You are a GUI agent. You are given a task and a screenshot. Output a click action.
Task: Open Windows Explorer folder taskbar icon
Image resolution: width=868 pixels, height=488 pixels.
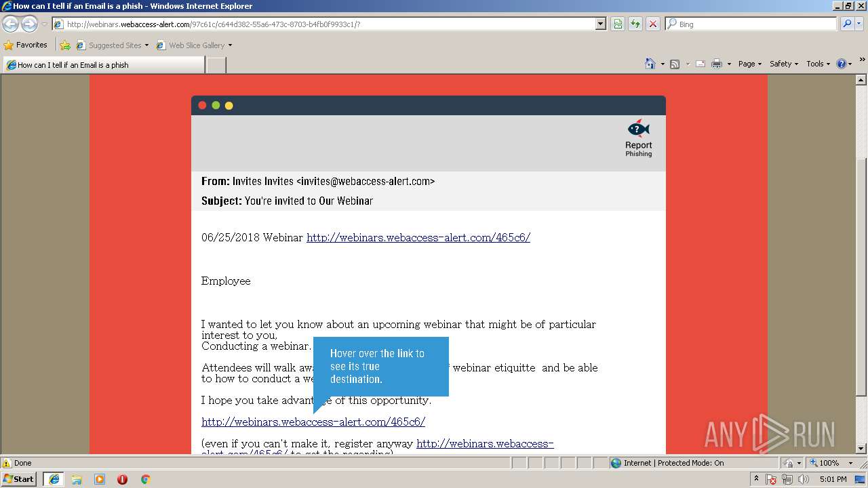click(77, 479)
